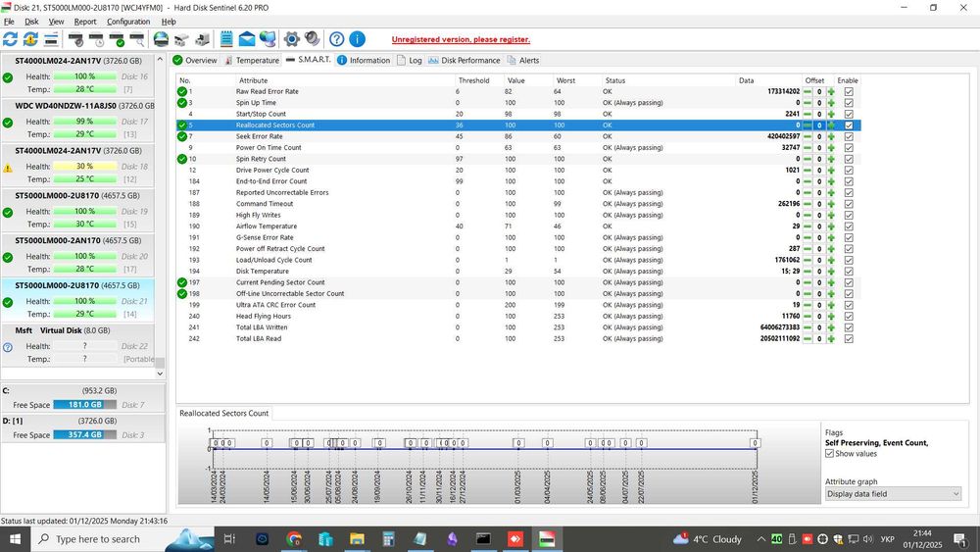The height and width of the screenshot is (552, 980).
Task: Open the Report menu
Action: pyautogui.click(x=85, y=22)
